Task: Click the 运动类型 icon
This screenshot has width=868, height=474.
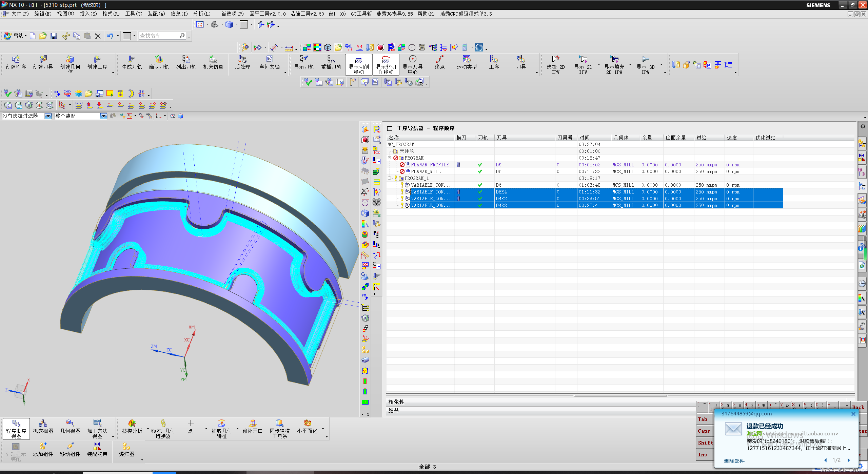Action: 467,63
